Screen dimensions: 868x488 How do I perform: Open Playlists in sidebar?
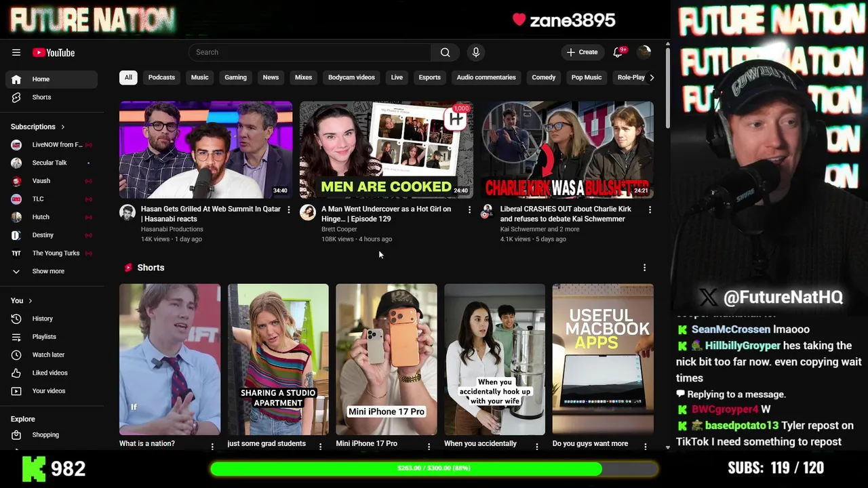click(x=52, y=337)
